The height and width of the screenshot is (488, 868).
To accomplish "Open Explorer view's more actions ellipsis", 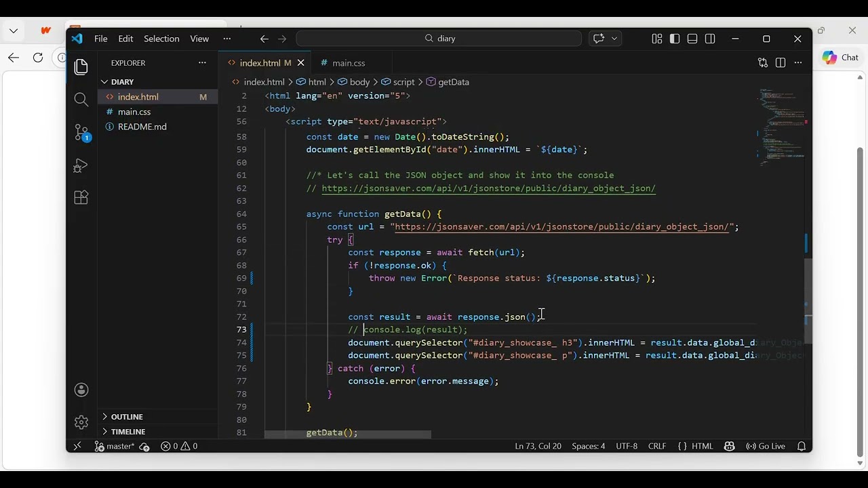I will tap(202, 62).
